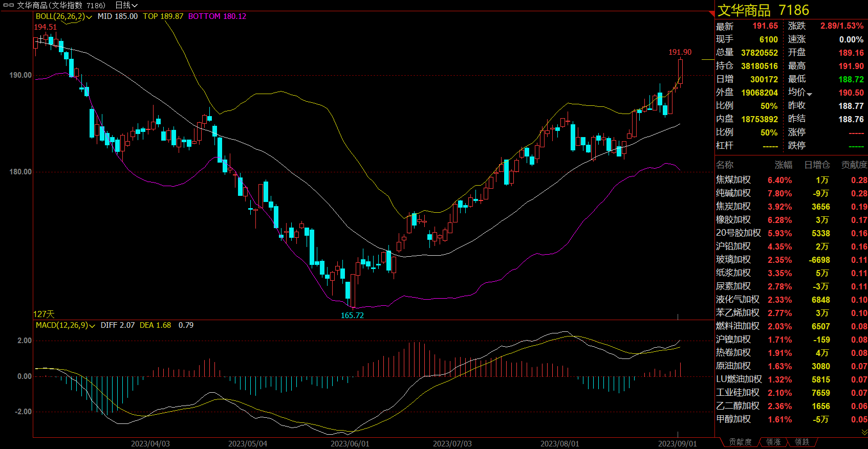Viewport: 868px width, 449px height.
Task: Select the 20号胶加权 row
Action: point(791,233)
